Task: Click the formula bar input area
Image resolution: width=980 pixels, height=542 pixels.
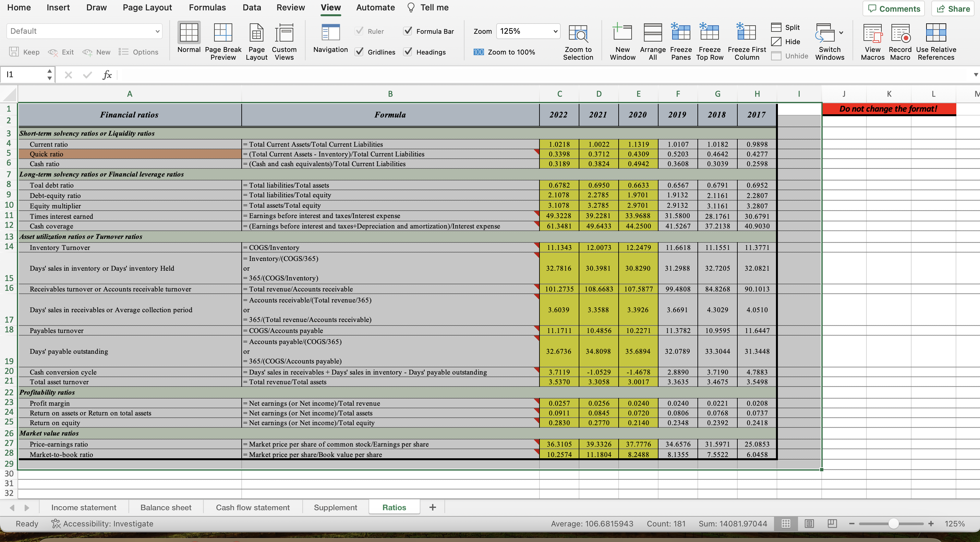Action: 544,75
